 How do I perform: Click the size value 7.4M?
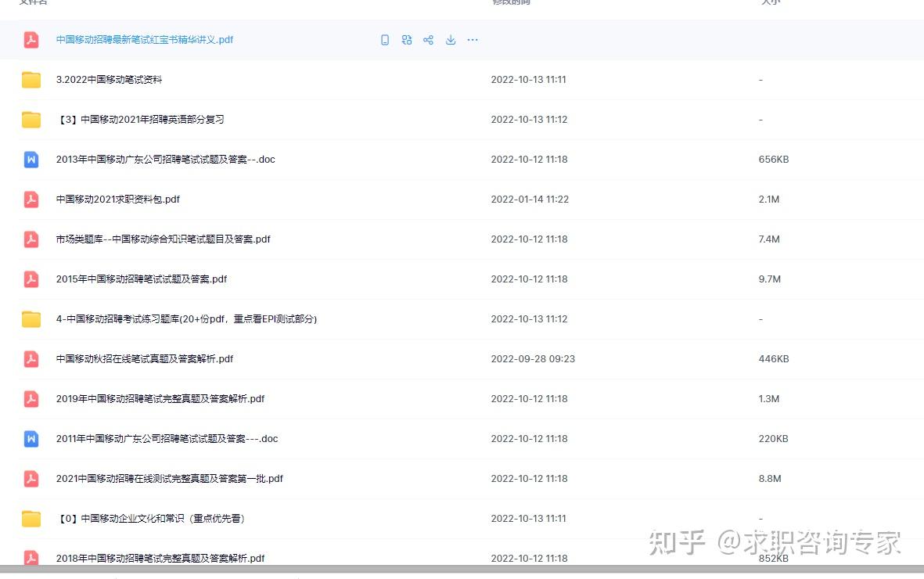pyautogui.click(x=769, y=239)
